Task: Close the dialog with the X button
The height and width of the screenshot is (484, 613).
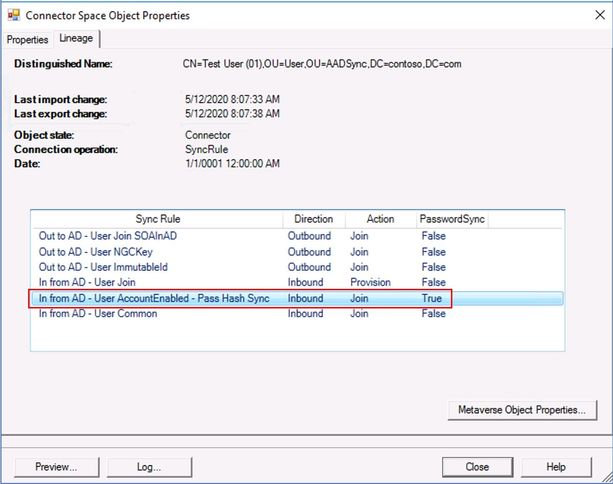Action: (600, 15)
